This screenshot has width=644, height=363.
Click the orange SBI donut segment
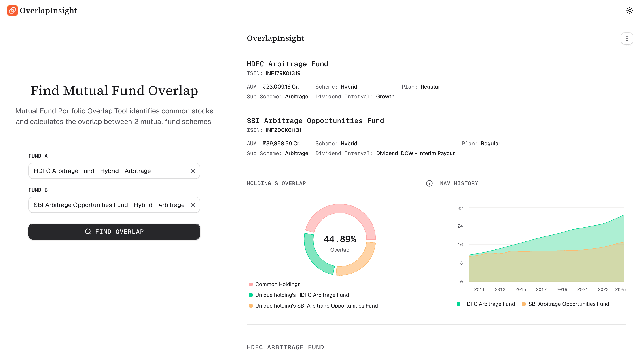pyautogui.click(x=361, y=263)
